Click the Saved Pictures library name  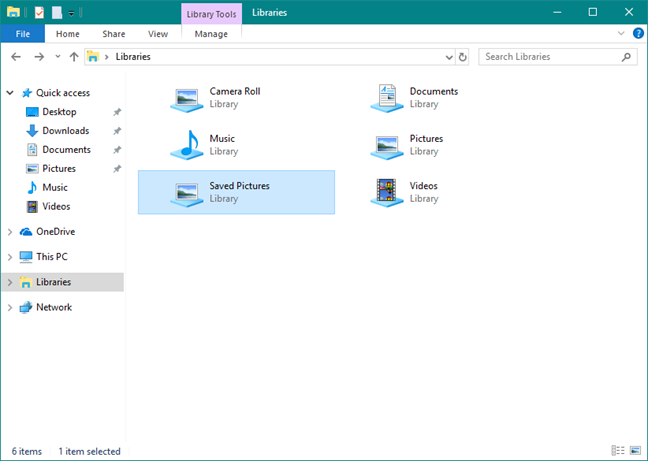239,186
